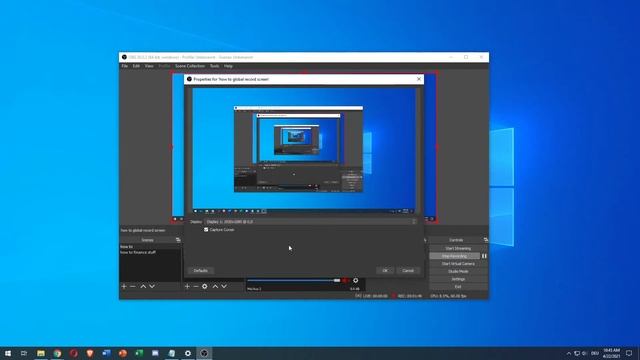Viewport: 640px width, 360px height.
Task: Pop out the Controls dock icon
Action: 486,240
